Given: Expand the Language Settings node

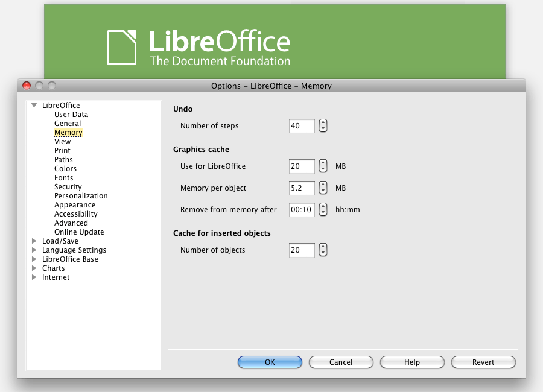Looking at the screenshot, I should coord(34,250).
